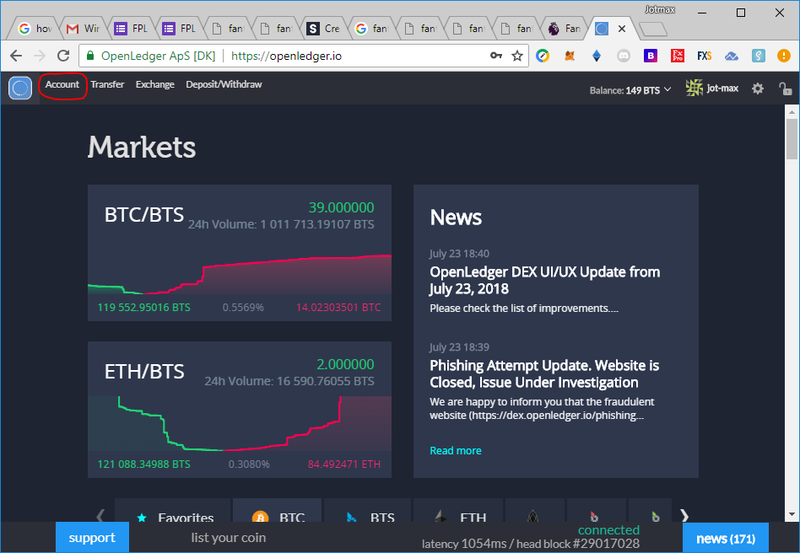This screenshot has width=800, height=553.
Task: Open the Transfer menu item
Action: coord(107,85)
